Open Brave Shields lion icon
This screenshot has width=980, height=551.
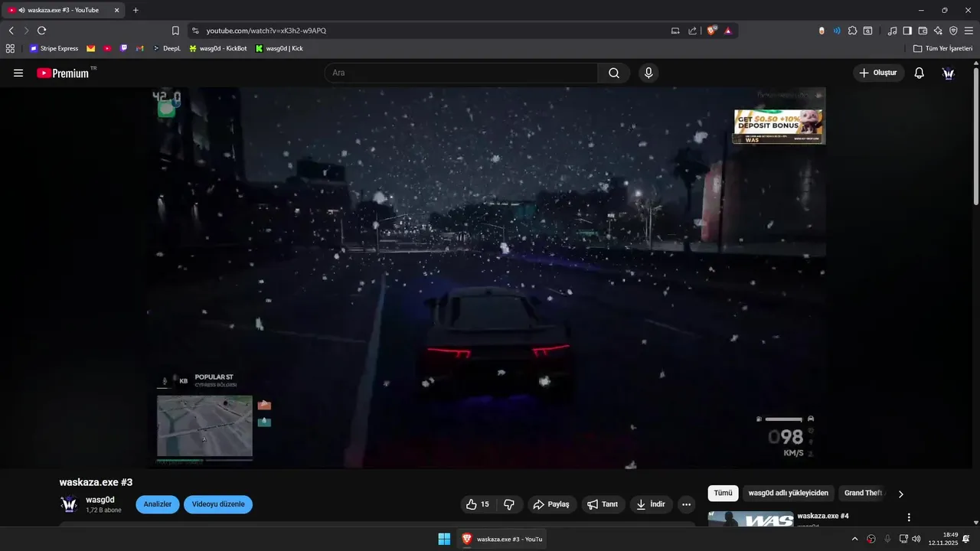pos(712,31)
